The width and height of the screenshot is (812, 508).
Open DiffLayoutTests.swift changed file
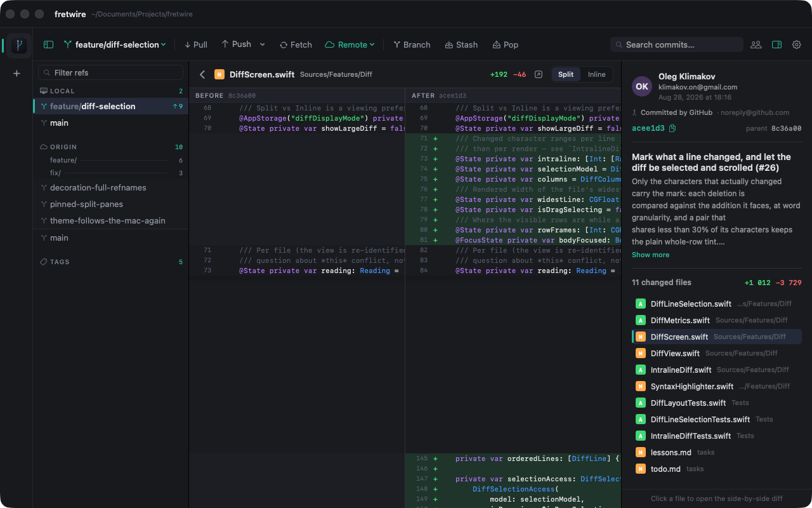717,403
